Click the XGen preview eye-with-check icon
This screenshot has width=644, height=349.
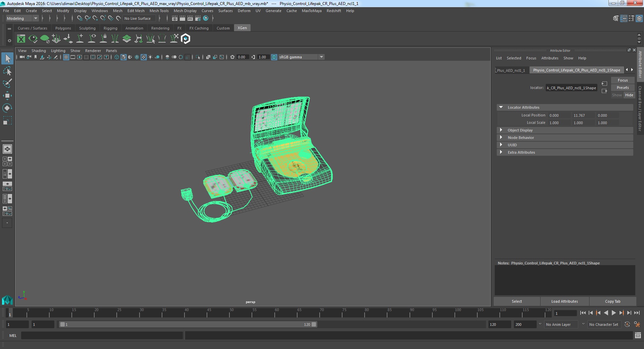pyautogui.click(x=33, y=39)
